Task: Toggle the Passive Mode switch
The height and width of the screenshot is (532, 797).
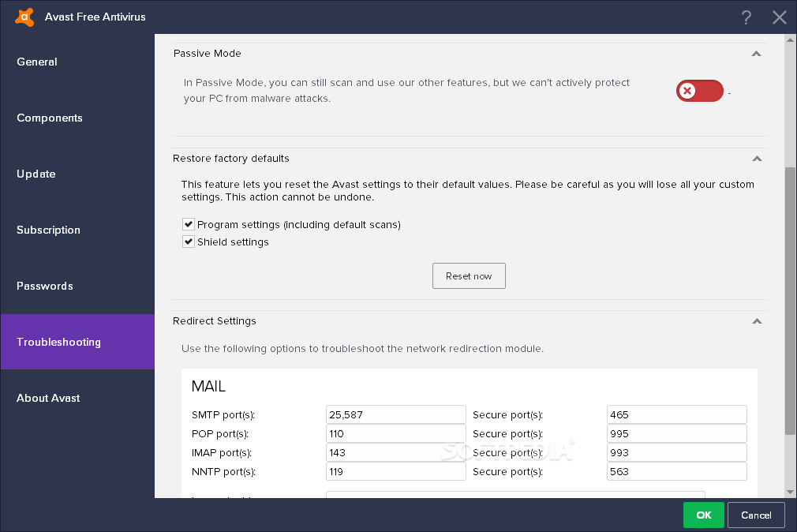Action: pos(699,91)
